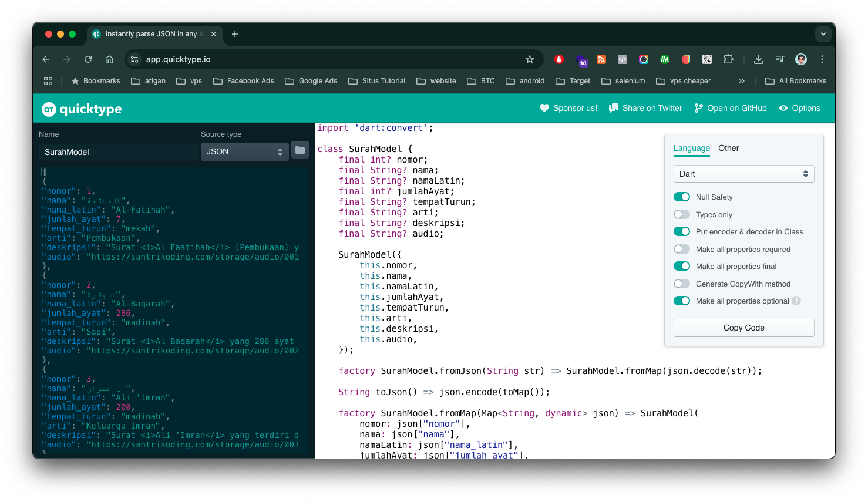Image resolution: width=868 pixels, height=502 pixels.
Task: Disable the Null Safety toggle
Action: click(682, 197)
